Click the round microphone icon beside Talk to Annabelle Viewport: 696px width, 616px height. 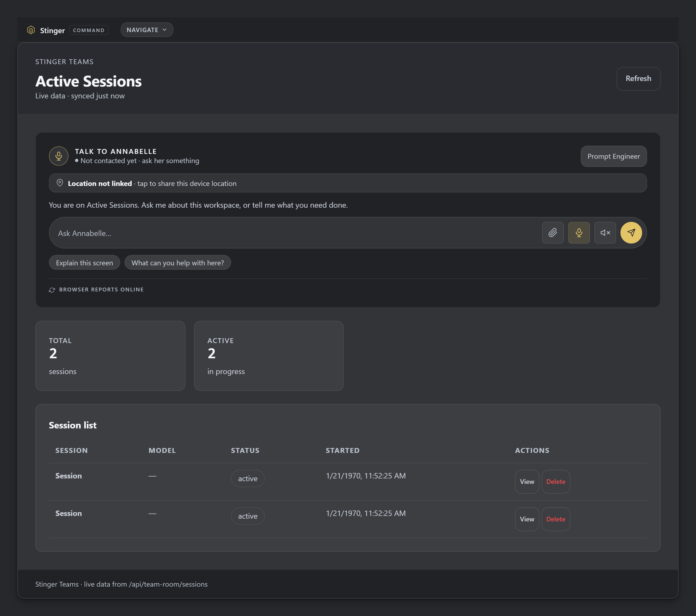58,156
